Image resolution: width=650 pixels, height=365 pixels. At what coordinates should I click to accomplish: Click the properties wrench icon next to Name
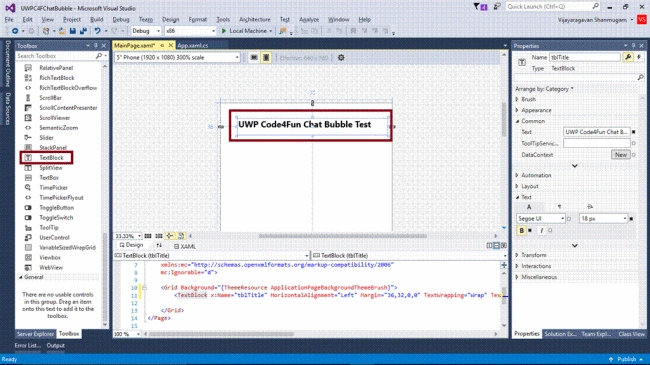coord(628,57)
